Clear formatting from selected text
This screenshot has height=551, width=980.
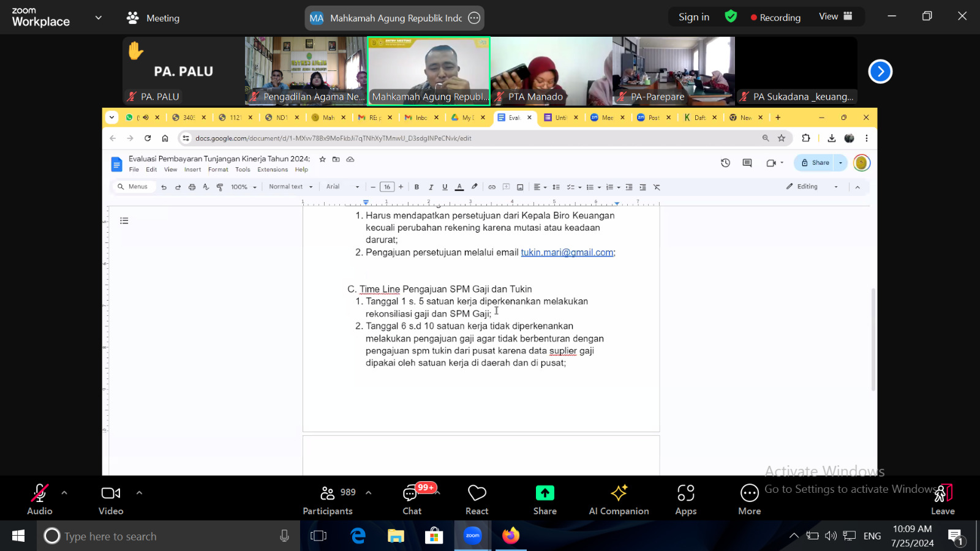[x=657, y=187]
